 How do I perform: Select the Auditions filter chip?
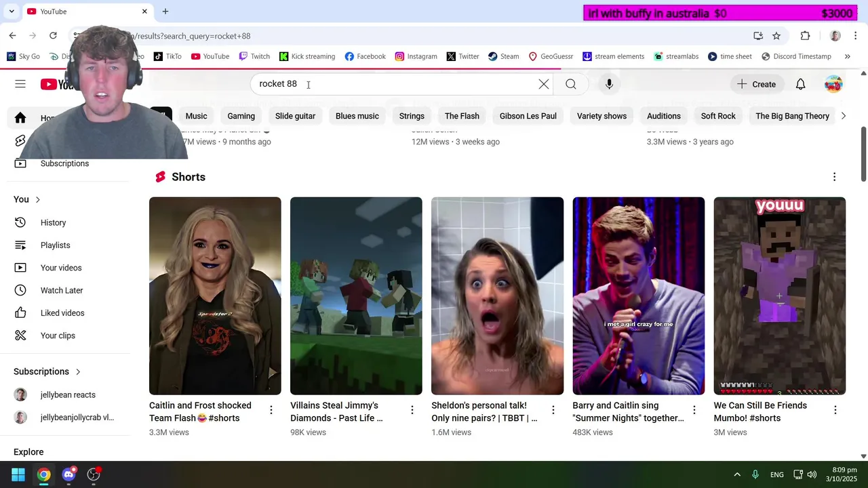point(664,116)
